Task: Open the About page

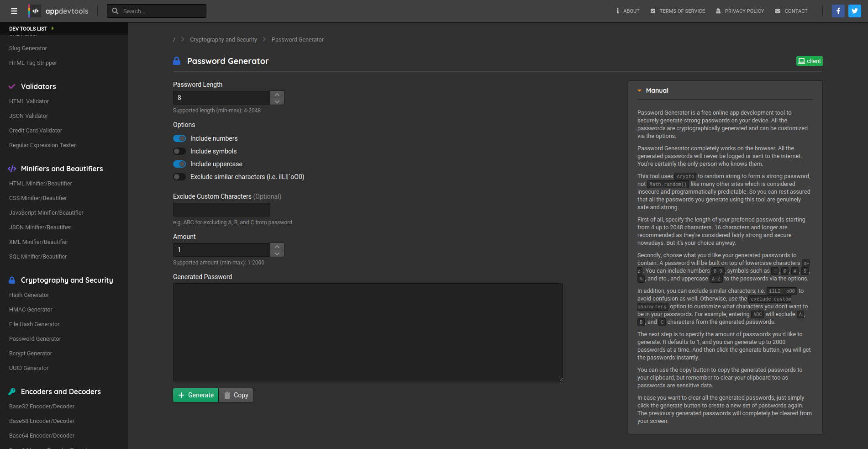Action: point(628,11)
